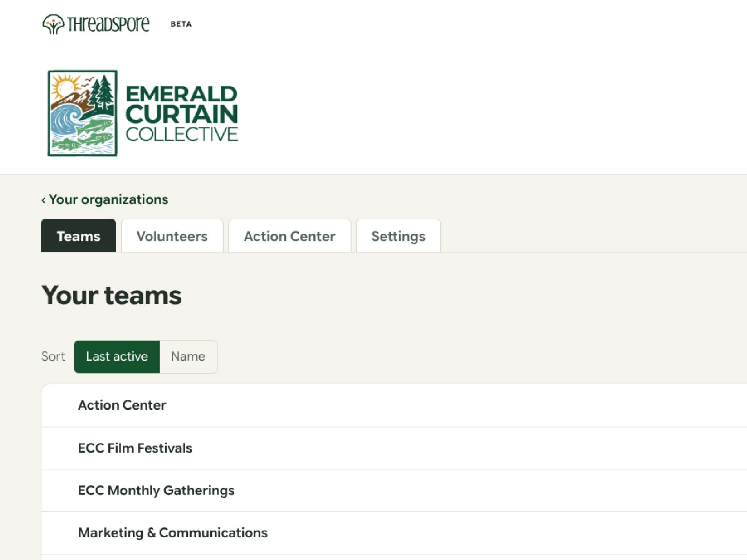Sort teams by Name
The height and width of the screenshot is (560, 747).
point(188,357)
